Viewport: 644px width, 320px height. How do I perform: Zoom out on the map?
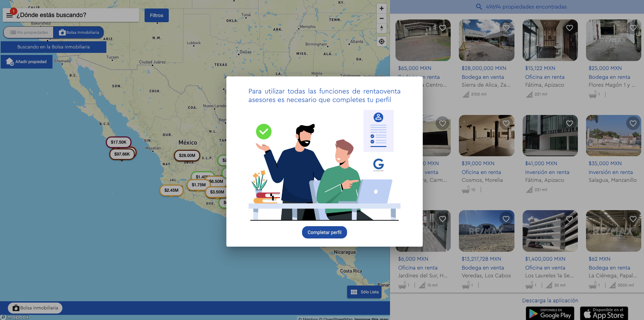point(381,18)
